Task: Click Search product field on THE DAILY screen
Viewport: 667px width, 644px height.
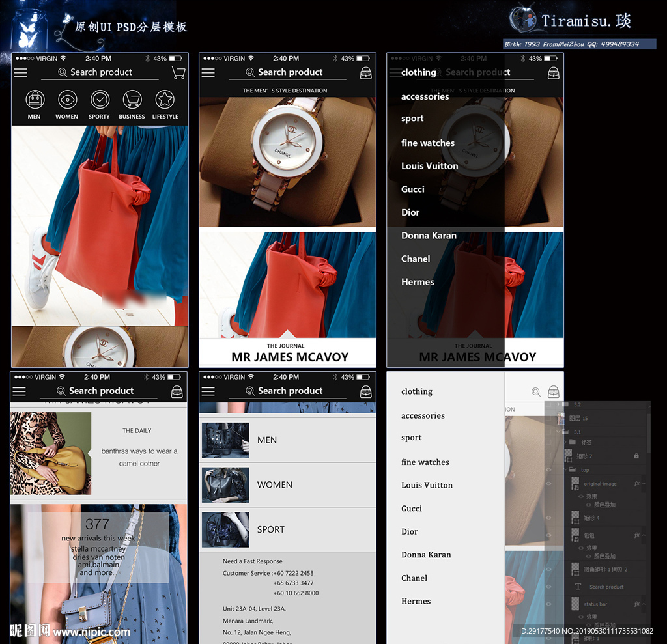Action: pyautogui.click(x=99, y=391)
